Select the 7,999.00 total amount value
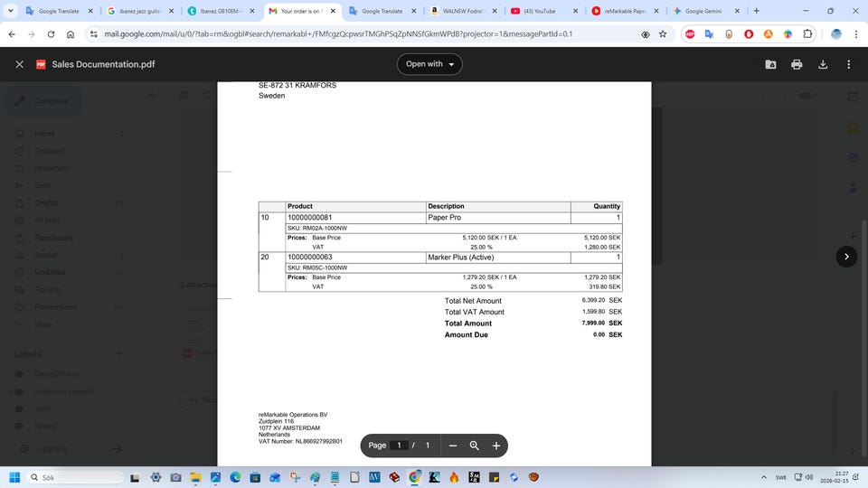The height and width of the screenshot is (488, 868). coord(593,323)
